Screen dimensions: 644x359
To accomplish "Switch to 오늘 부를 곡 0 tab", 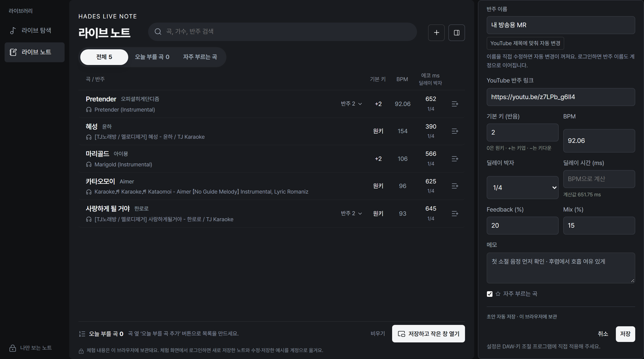I will pos(152,57).
